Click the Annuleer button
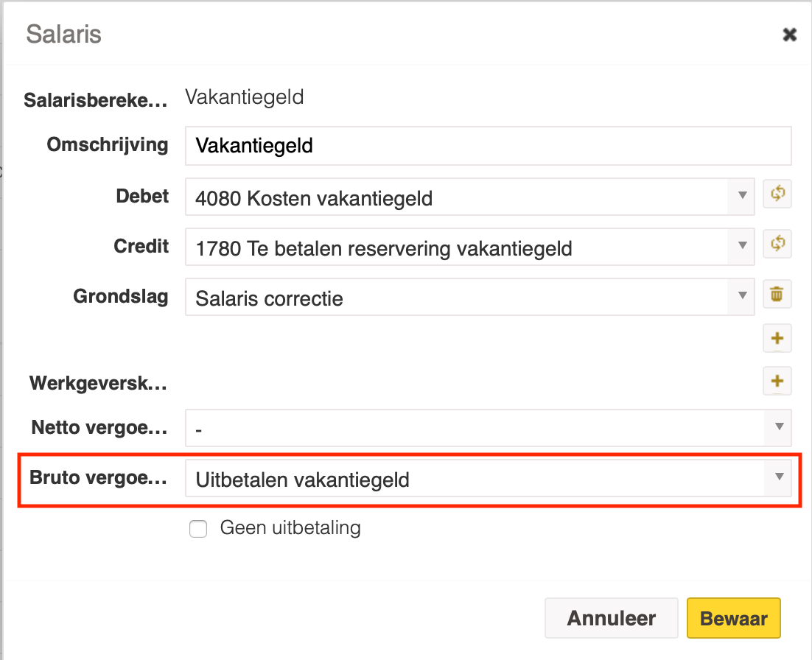 click(611, 618)
